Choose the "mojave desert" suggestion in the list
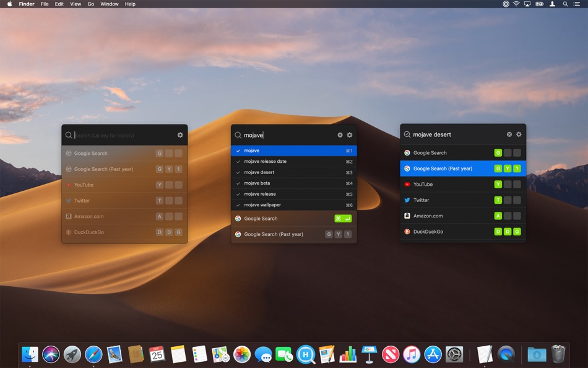 [x=294, y=172]
